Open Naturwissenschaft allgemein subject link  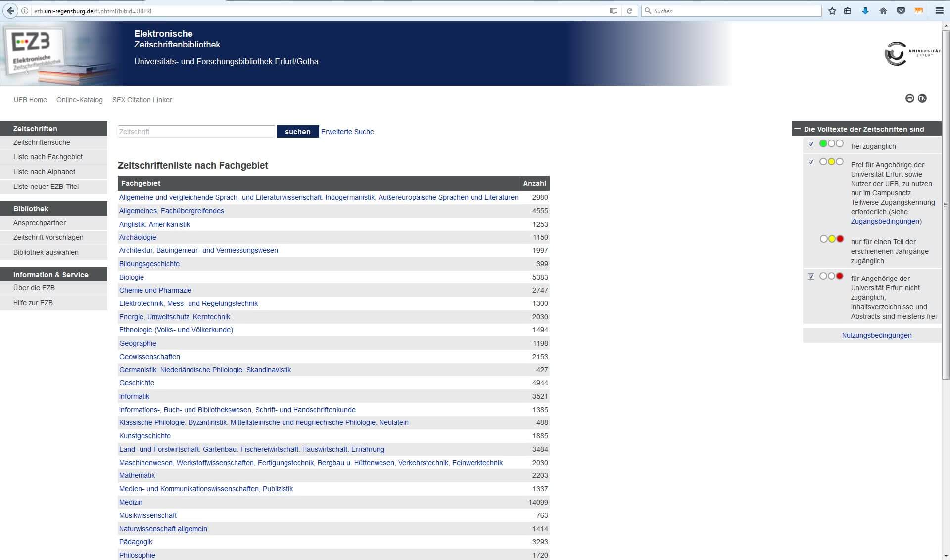163,529
